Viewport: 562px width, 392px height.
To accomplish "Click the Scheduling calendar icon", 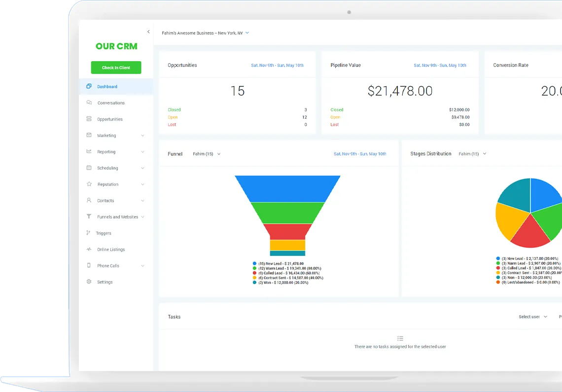I will pos(89,168).
